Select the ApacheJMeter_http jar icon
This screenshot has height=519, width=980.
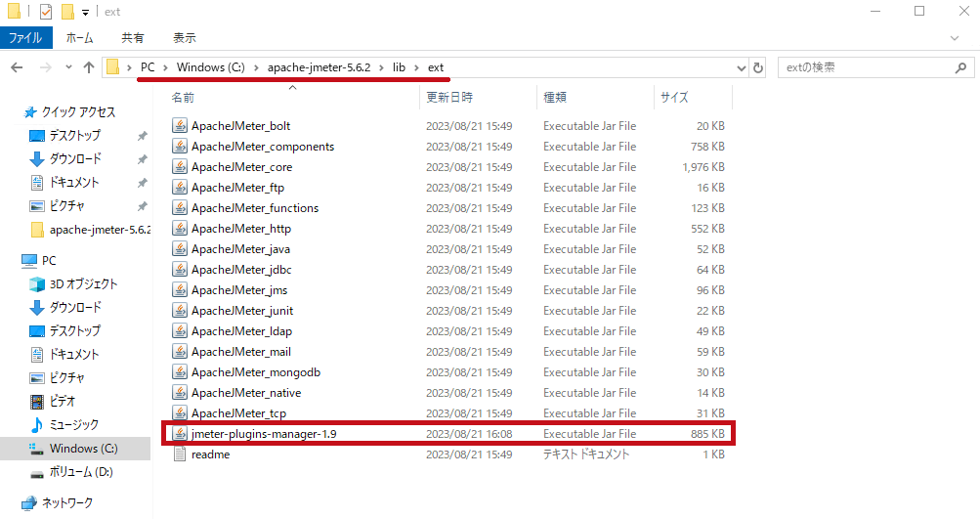[180, 229]
